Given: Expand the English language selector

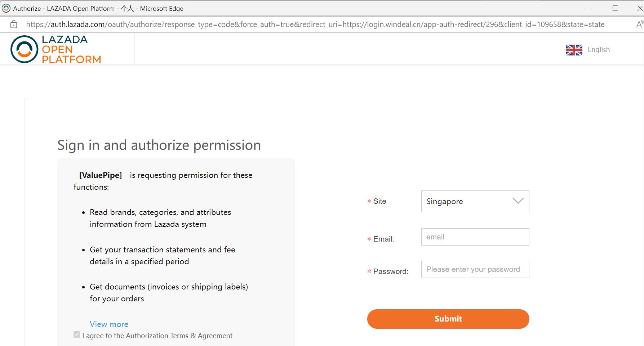Looking at the screenshot, I should click(588, 49).
